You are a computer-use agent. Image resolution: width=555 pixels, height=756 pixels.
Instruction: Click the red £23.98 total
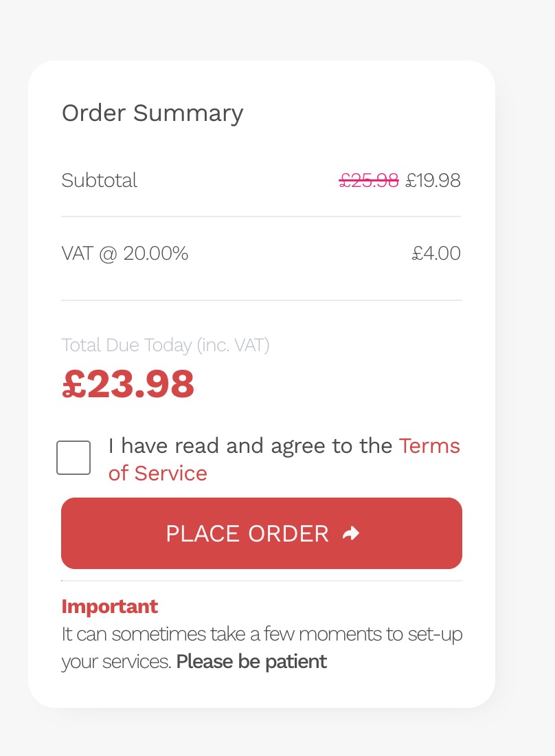tap(128, 384)
